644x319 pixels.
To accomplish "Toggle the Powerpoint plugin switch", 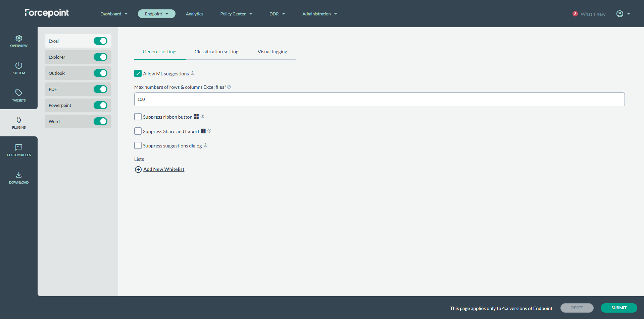I will pos(100,105).
